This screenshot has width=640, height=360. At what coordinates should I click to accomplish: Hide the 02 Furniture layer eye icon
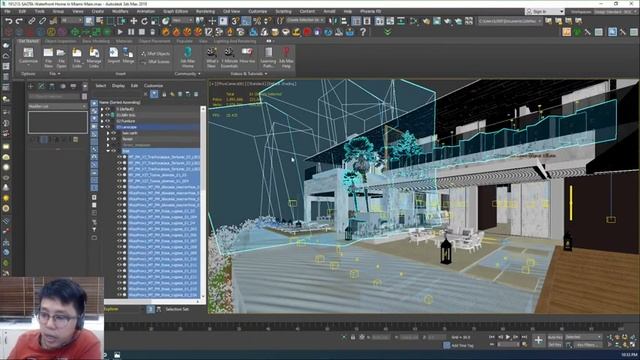pyautogui.click(x=108, y=121)
